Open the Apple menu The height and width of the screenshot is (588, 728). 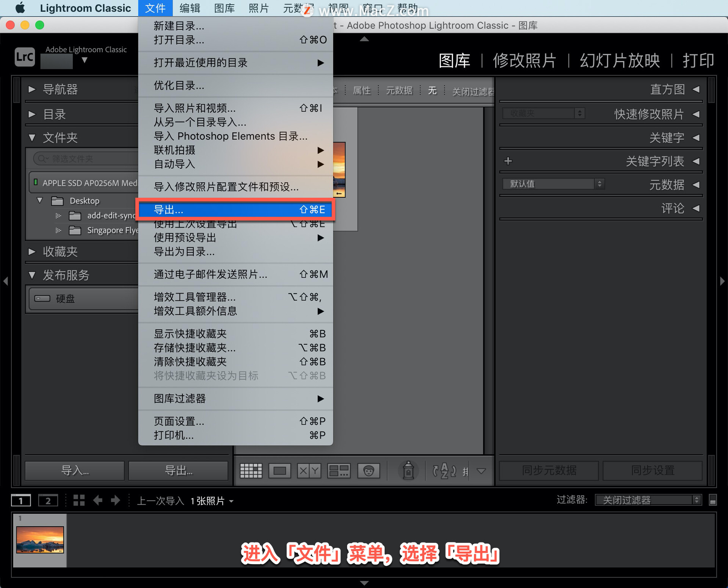pos(20,8)
